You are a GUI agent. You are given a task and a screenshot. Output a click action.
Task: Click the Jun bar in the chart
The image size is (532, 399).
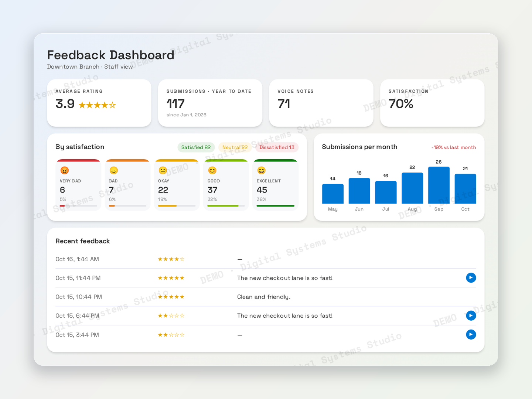pyautogui.click(x=359, y=191)
